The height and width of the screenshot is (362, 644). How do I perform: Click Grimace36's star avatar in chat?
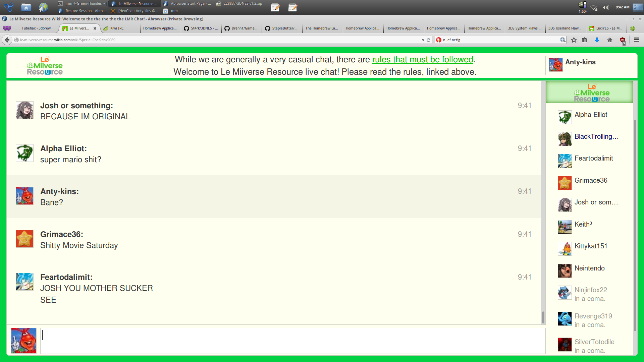(x=24, y=239)
